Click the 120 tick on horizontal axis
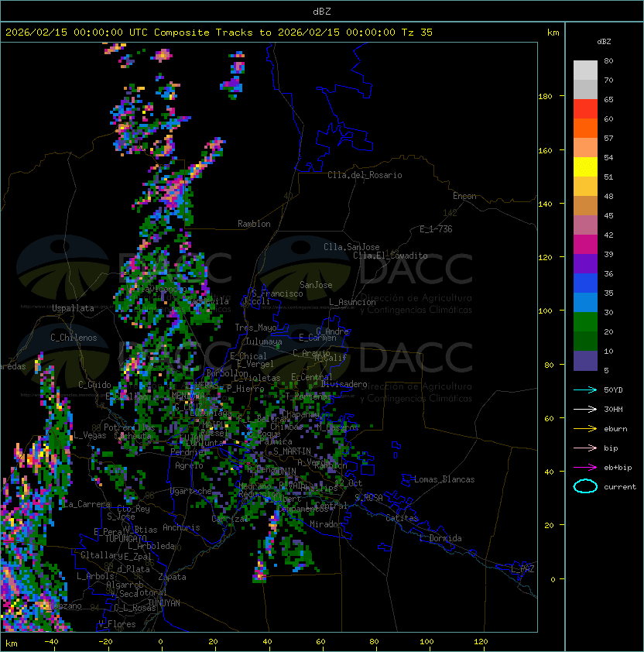This screenshot has height=652, width=644. click(x=481, y=642)
